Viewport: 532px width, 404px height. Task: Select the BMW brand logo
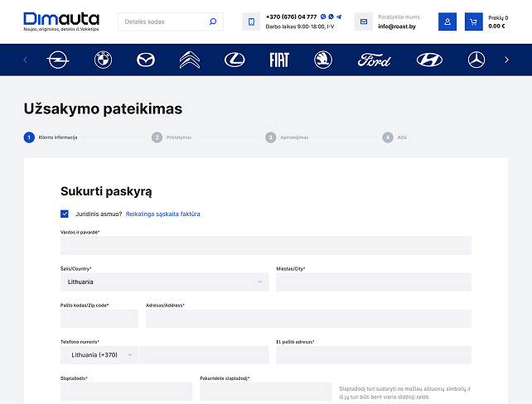(x=103, y=60)
